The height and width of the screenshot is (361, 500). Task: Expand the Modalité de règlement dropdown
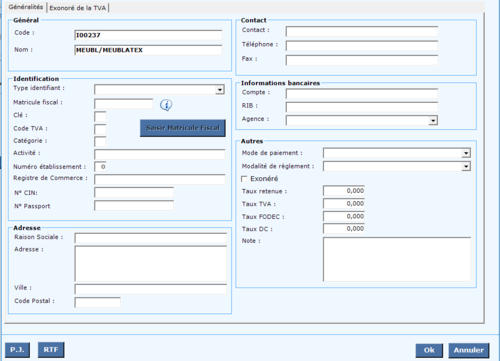click(x=466, y=166)
